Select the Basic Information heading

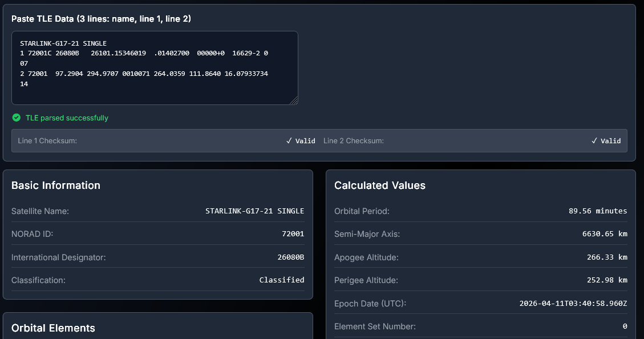tap(56, 185)
